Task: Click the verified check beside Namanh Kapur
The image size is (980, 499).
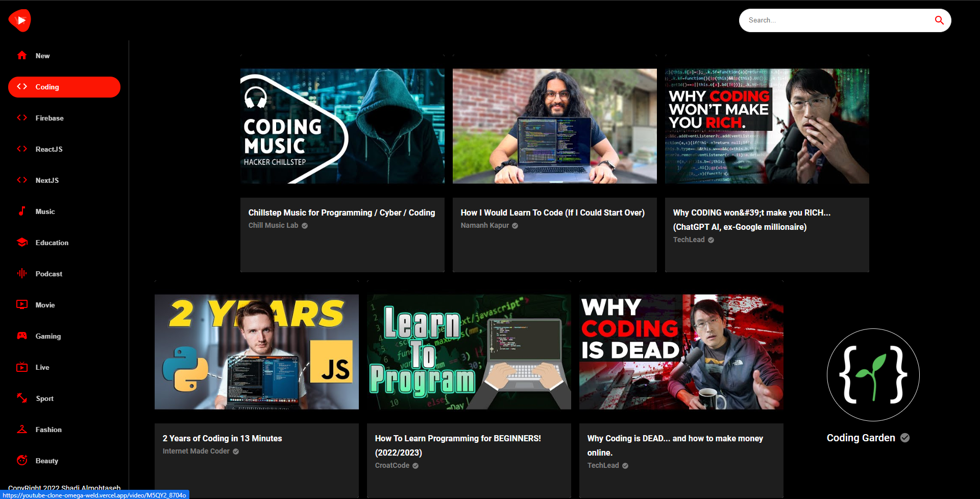Action: pyautogui.click(x=515, y=226)
